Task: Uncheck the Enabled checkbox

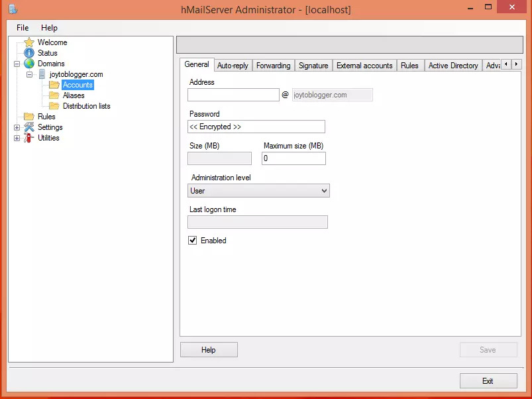Action: tap(193, 241)
